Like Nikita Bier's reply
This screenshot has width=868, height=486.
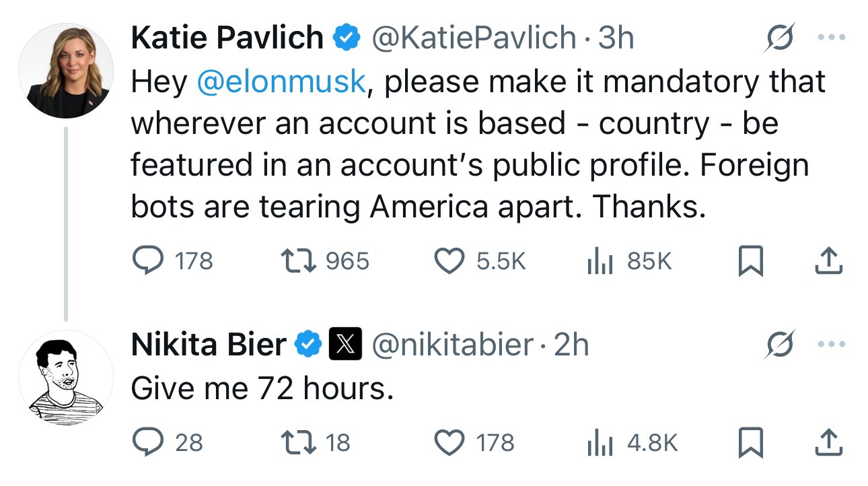[451, 442]
